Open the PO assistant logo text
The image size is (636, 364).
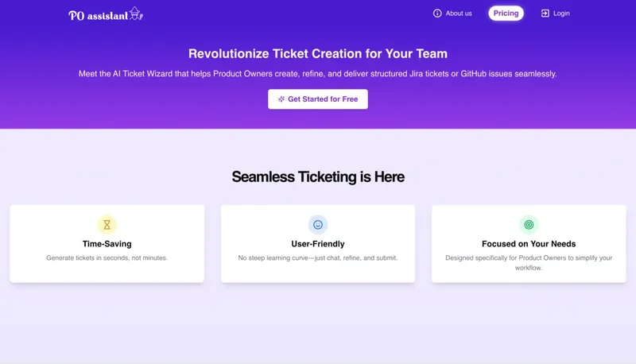(98, 14)
